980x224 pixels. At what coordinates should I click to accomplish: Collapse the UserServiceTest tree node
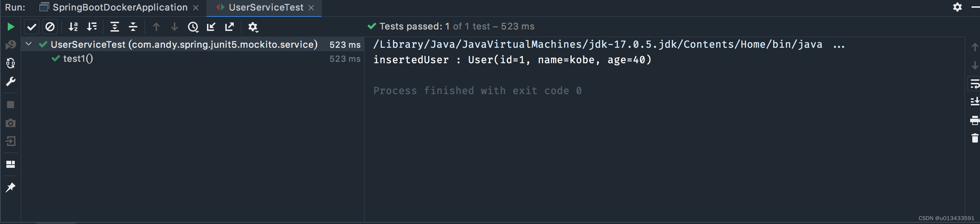click(x=29, y=44)
